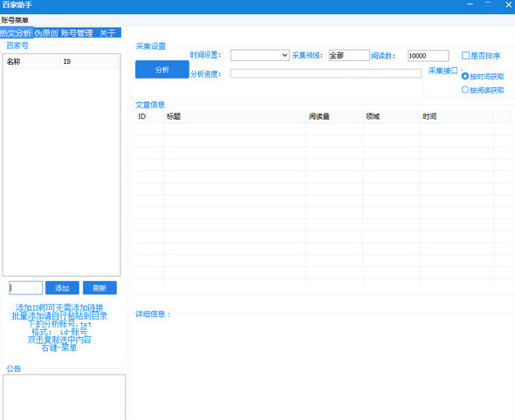Open the 账号菜单 menu
Image resolution: width=515 pixels, height=420 pixels.
click(15, 20)
